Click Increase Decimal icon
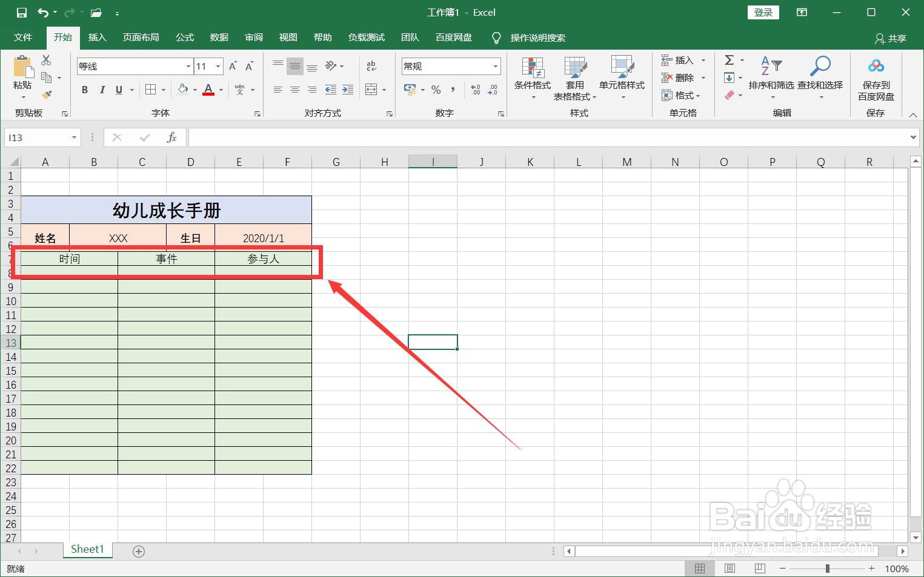The width and height of the screenshot is (924, 577). (x=476, y=90)
